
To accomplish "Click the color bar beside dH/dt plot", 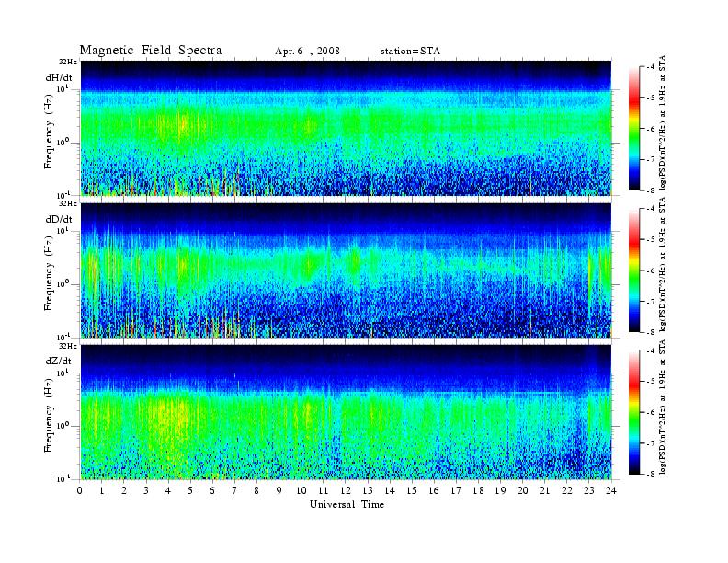I will click(x=634, y=128).
